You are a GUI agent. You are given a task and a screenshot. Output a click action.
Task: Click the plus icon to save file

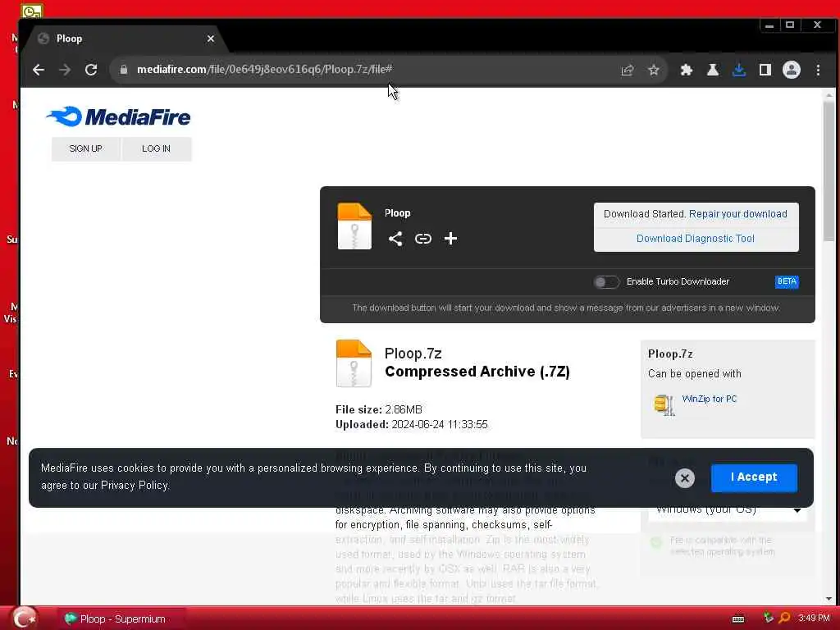450,239
